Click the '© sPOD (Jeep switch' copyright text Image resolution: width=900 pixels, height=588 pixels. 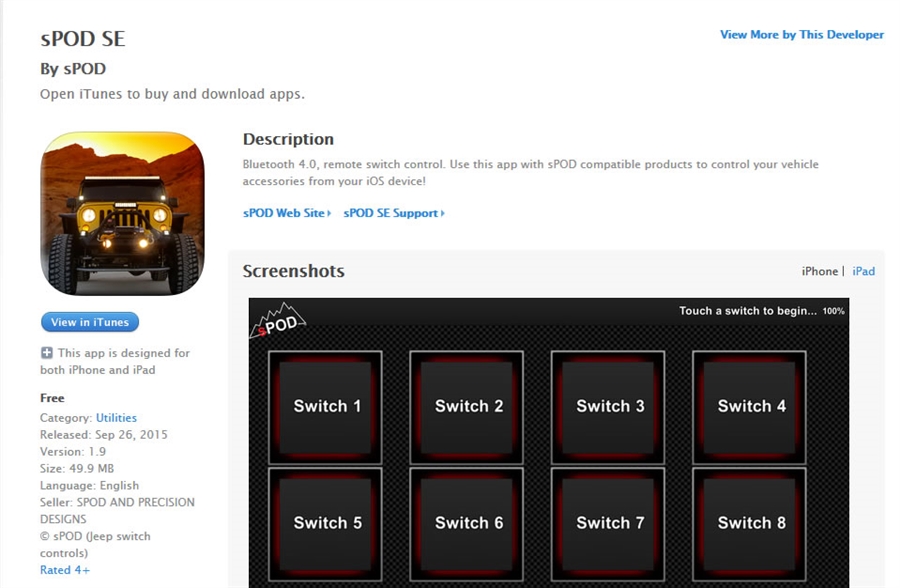click(x=95, y=536)
